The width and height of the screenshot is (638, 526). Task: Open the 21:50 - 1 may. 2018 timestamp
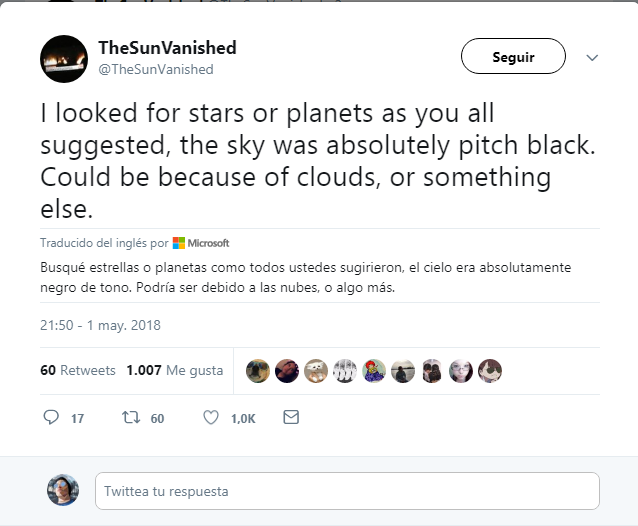[100, 325]
